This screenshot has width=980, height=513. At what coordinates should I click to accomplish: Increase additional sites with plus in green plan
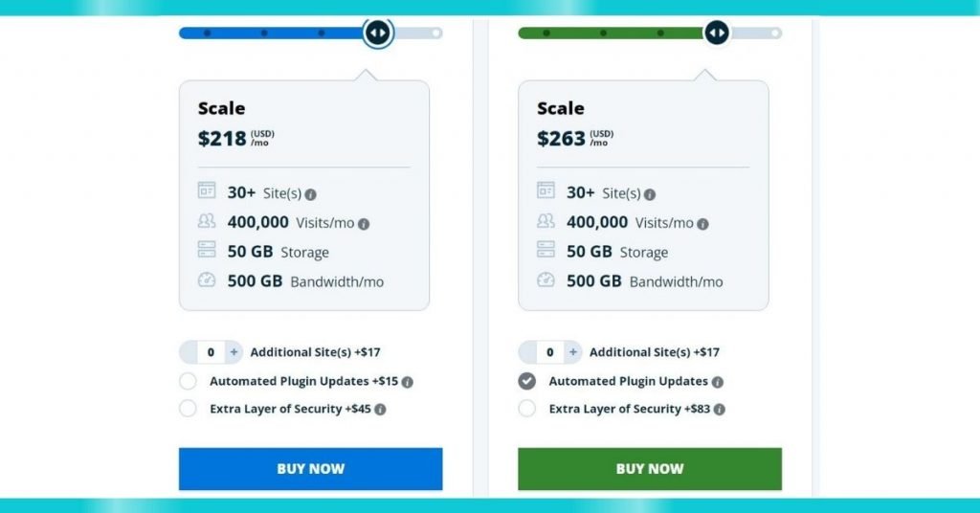click(x=573, y=352)
